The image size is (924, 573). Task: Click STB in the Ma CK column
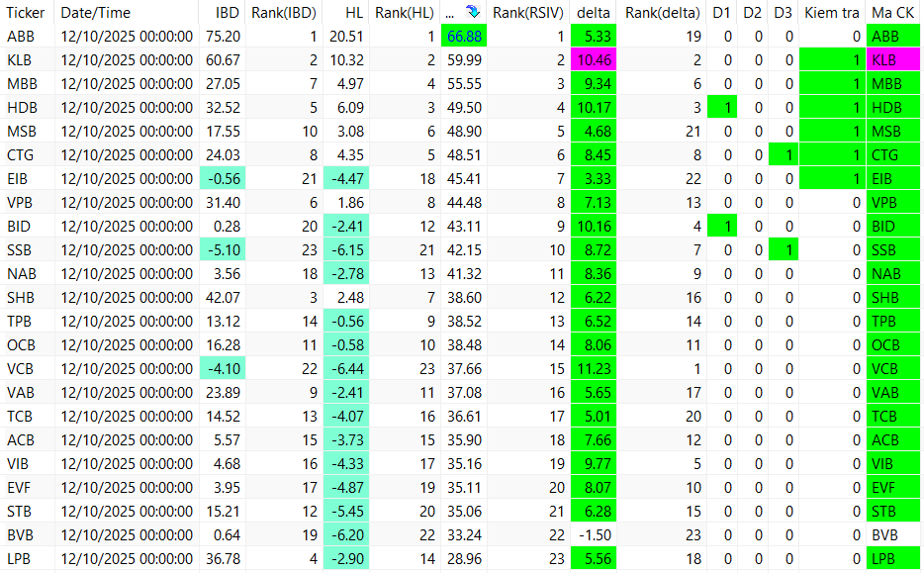(892, 511)
